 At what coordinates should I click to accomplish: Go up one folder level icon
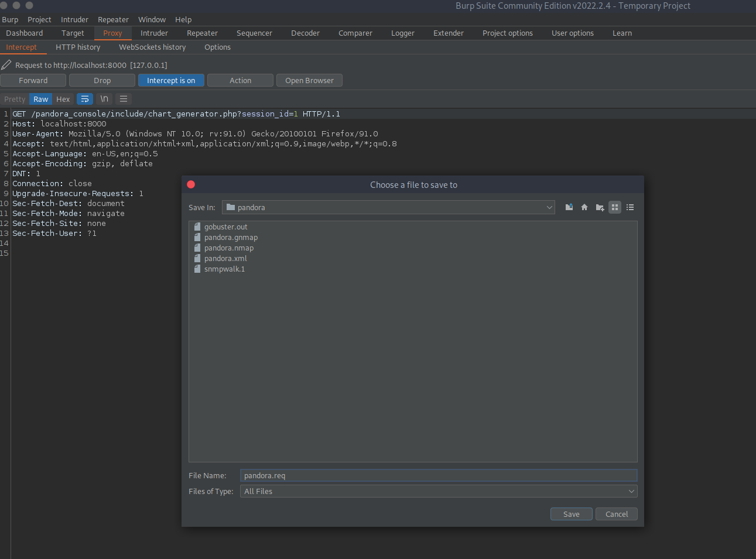click(569, 207)
